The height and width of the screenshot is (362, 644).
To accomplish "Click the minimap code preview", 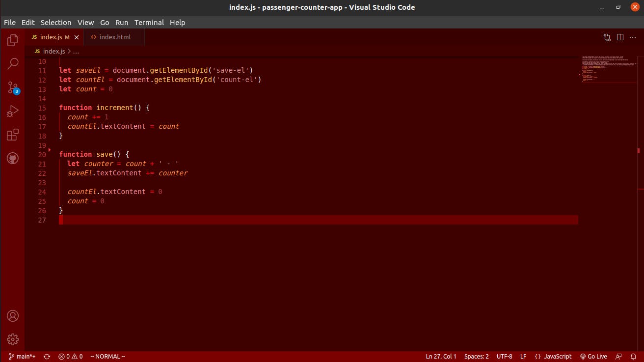I will (x=608, y=69).
